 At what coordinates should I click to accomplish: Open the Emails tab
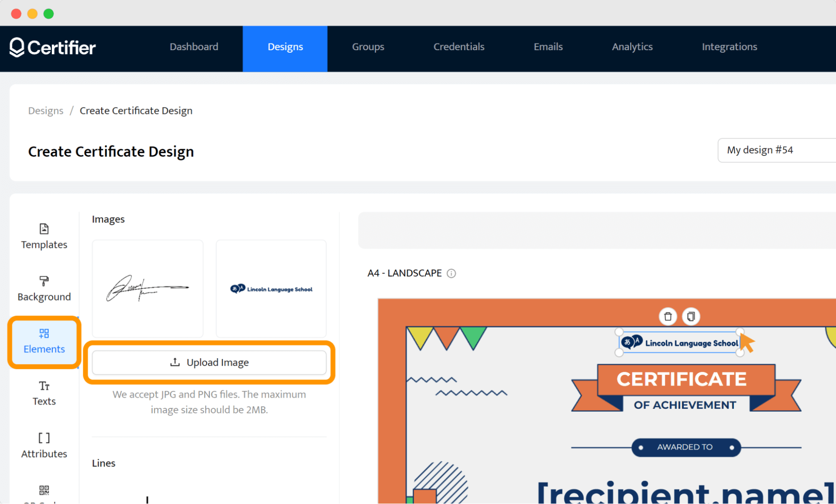(548, 47)
